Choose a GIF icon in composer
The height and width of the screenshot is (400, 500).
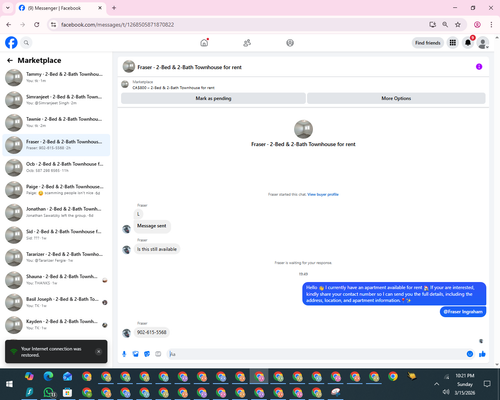coord(158,354)
